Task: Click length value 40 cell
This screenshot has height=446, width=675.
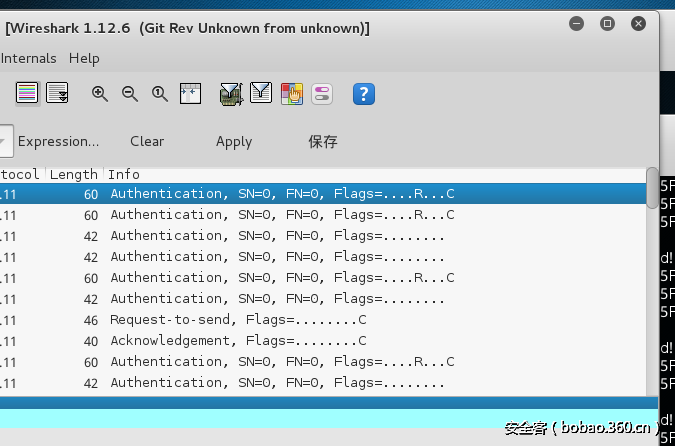Action: 91,341
